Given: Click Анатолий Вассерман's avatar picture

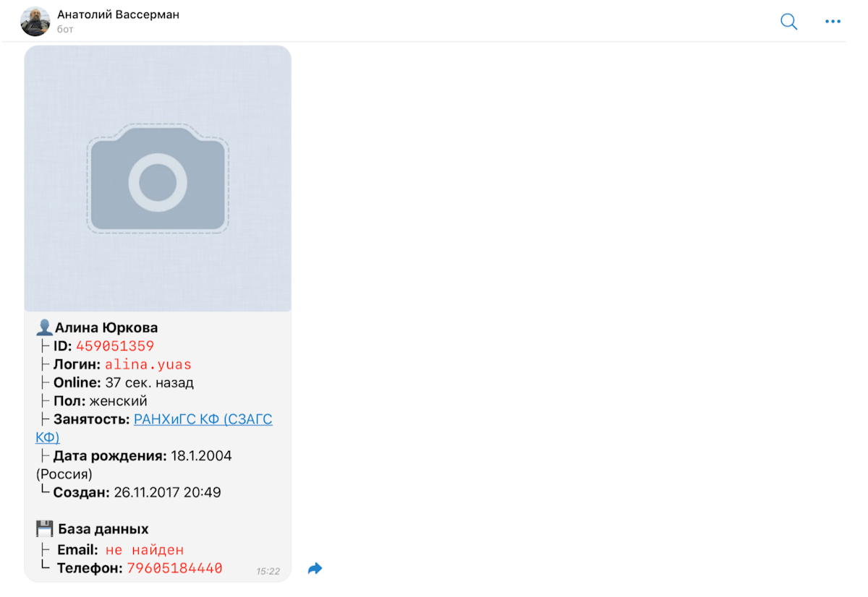Looking at the screenshot, I should [35, 22].
